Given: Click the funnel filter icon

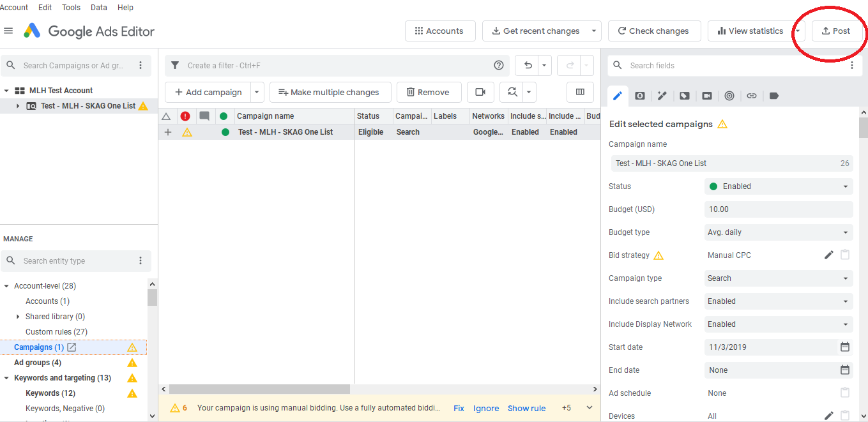Looking at the screenshot, I should click(x=175, y=65).
